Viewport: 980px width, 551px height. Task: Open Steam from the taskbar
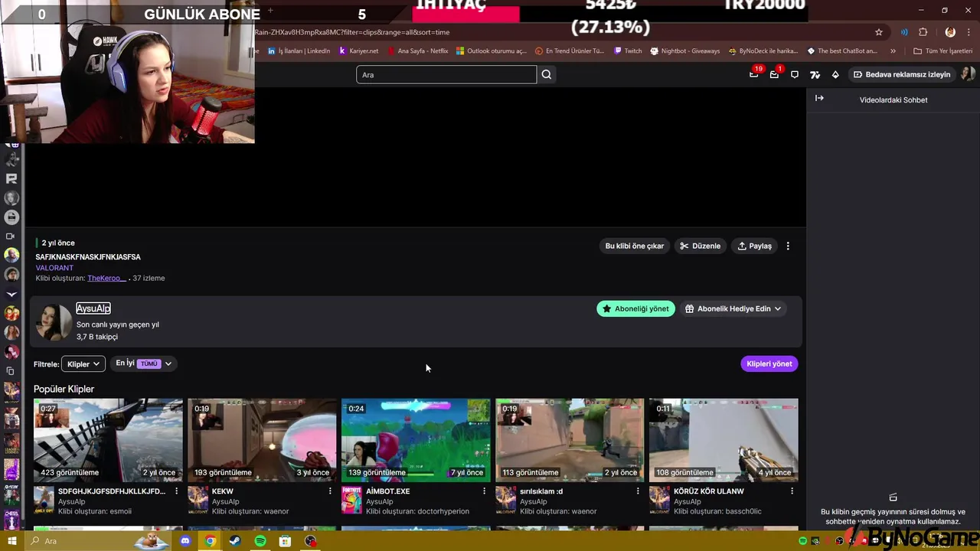tap(235, 541)
